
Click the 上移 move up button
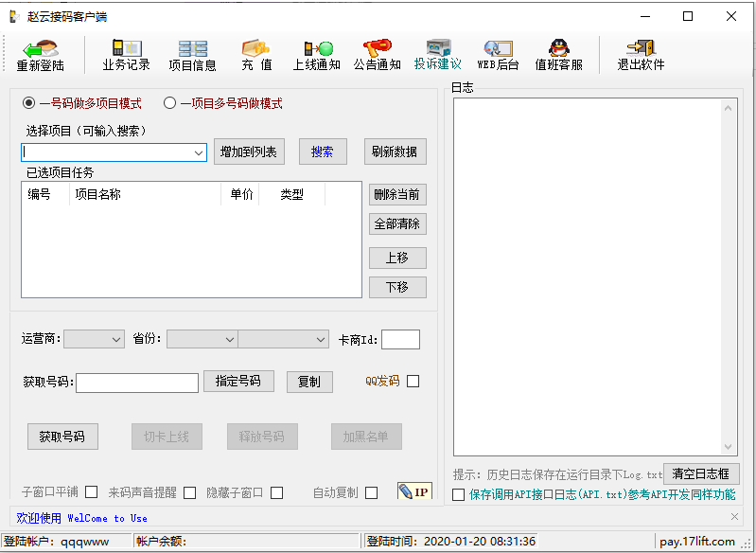(x=397, y=259)
